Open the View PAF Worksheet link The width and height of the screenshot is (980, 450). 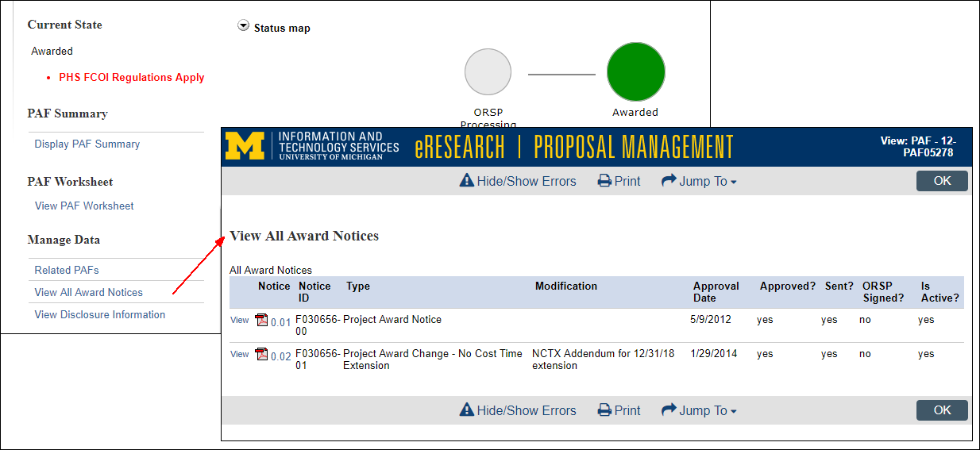coord(84,206)
